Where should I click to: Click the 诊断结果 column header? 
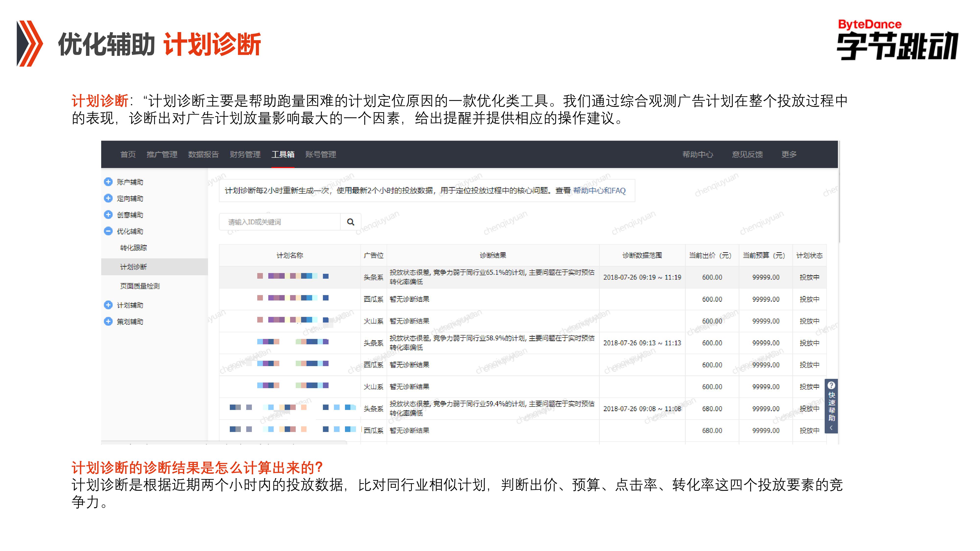pos(493,255)
